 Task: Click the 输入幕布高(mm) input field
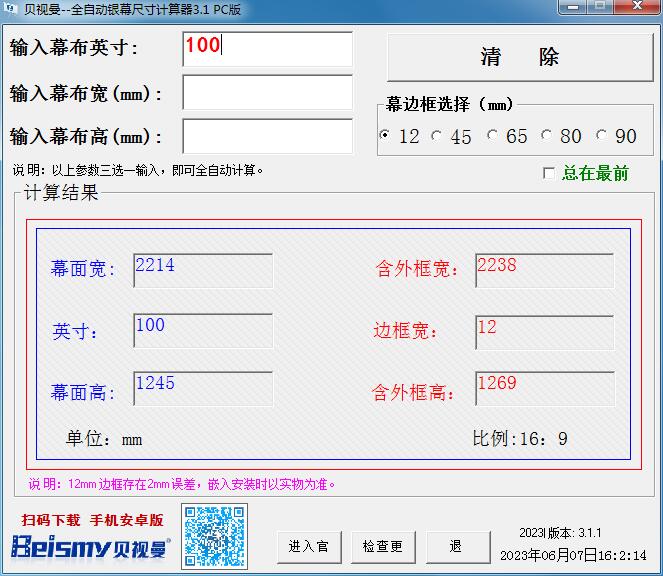click(267, 136)
